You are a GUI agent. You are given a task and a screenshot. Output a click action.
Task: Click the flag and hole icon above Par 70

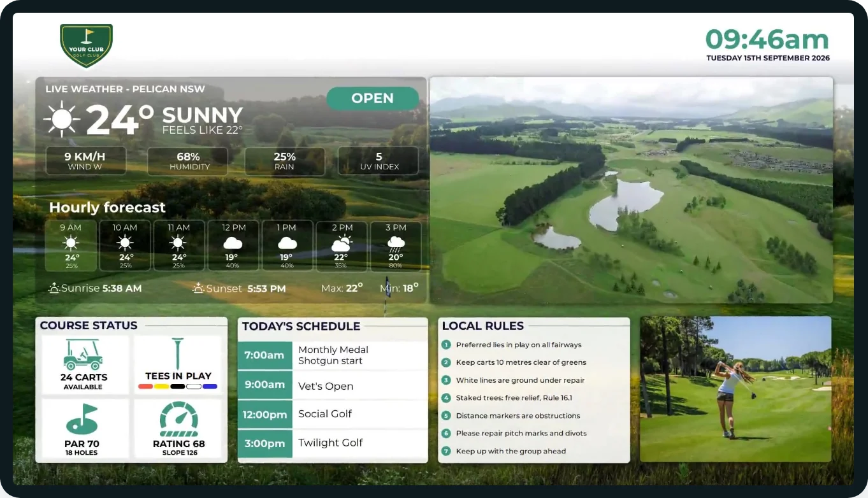coord(82,420)
